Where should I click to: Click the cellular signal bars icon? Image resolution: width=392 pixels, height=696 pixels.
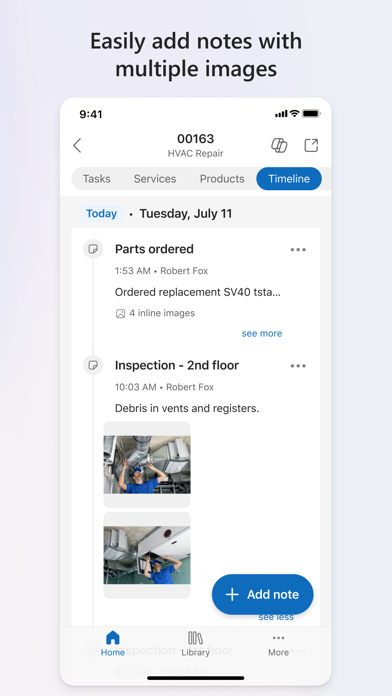[x=281, y=114]
